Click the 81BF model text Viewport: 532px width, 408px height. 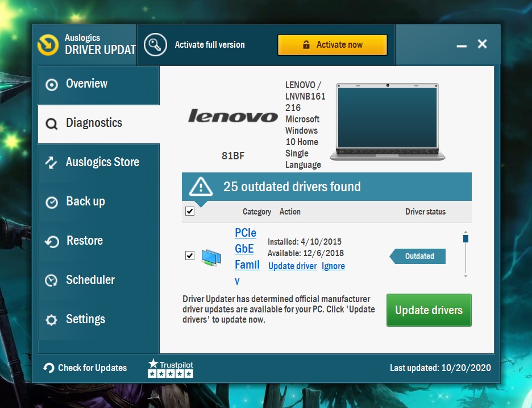tap(233, 156)
